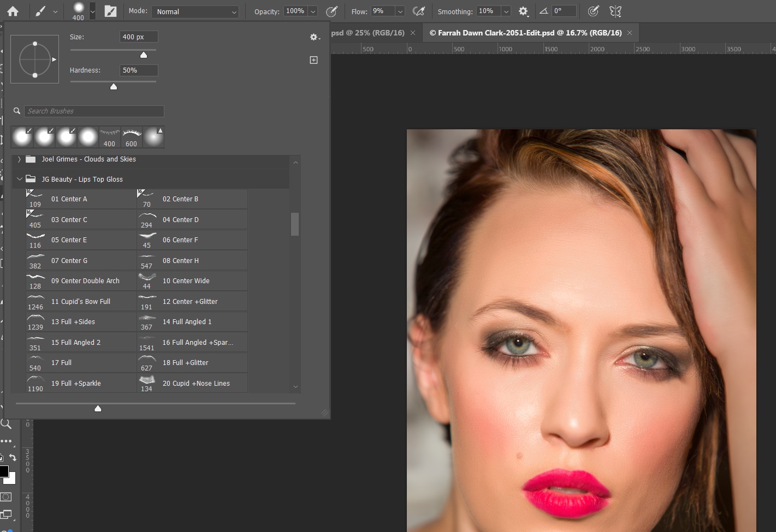Image resolution: width=776 pixels, height=532 pixels.
Task: Choose the 11 Cupid's Bow Full brush
Action: click(81, 302)
